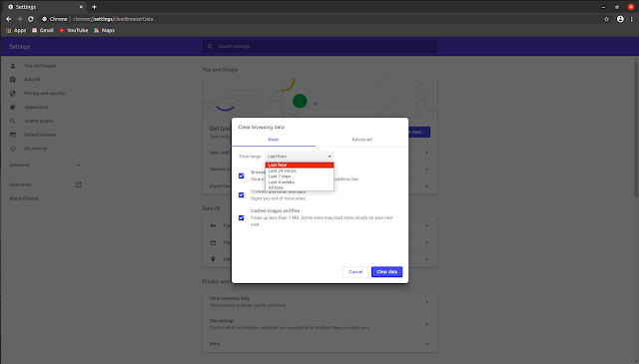Click the Privacy and security shield icon

pyautogui.click(x=13, y=93)
